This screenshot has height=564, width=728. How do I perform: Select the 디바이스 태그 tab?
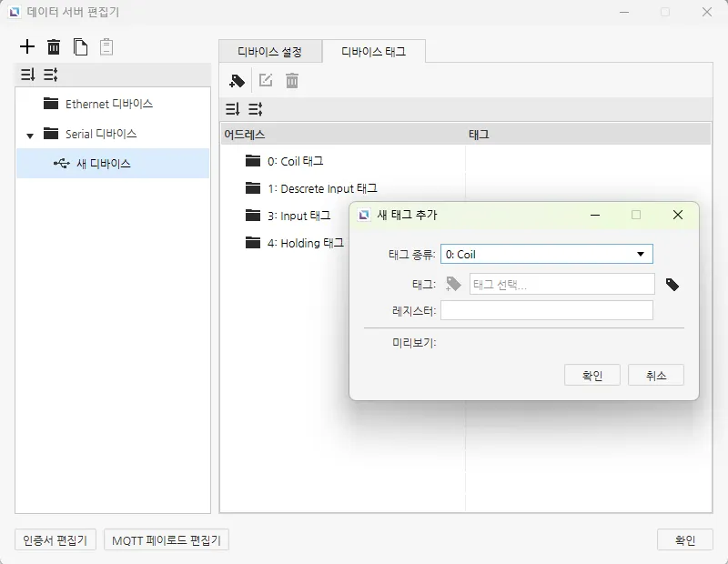click(373, 52)
